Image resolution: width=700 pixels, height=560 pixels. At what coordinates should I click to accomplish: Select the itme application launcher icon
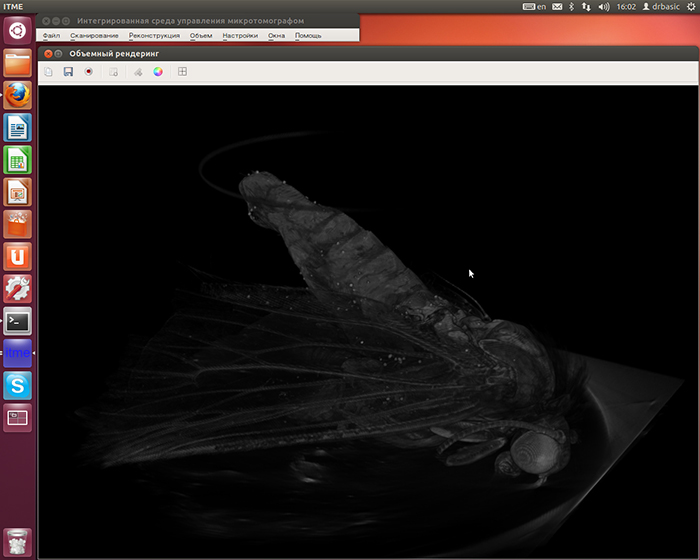click(x=18, y=353)
